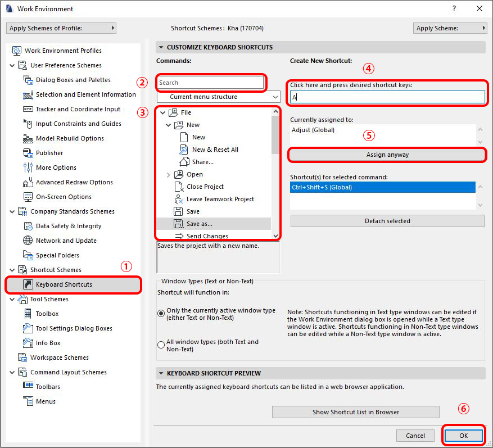Open Apply Schemes of Profile menu
The width and height of the screenshot is (493, 448).
tap(61, 28)
